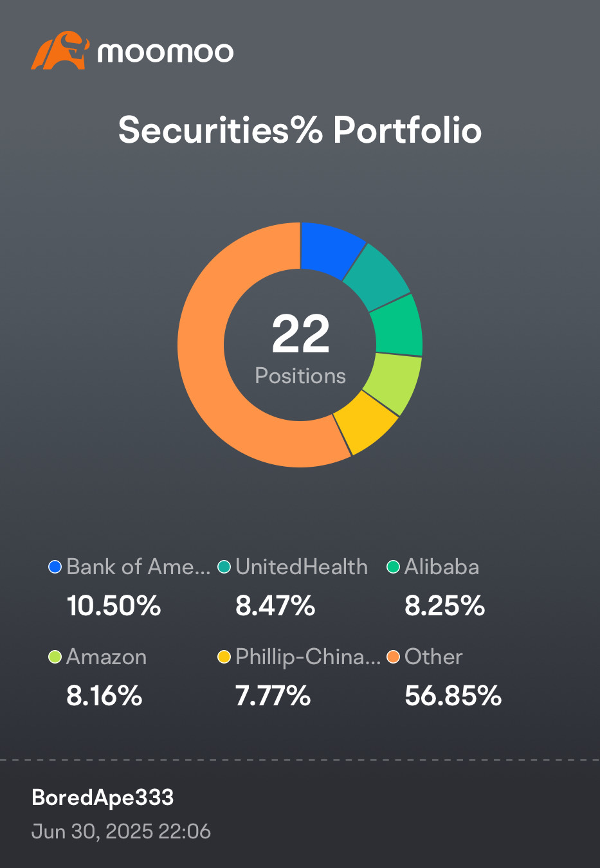This screenshot has width=600, height=868.
Task: Click the yellow Phillip-China legend dot
Action: pyautogui.click(x=224, y=657)
